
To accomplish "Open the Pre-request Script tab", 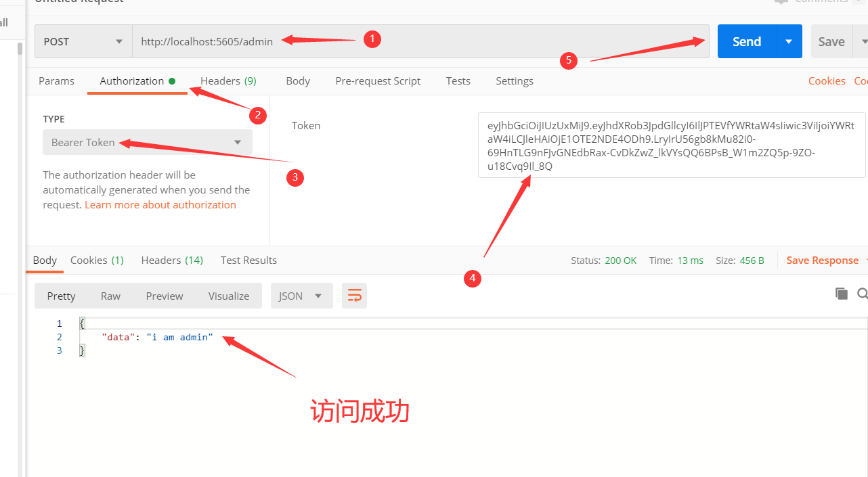I will (378, 81).
